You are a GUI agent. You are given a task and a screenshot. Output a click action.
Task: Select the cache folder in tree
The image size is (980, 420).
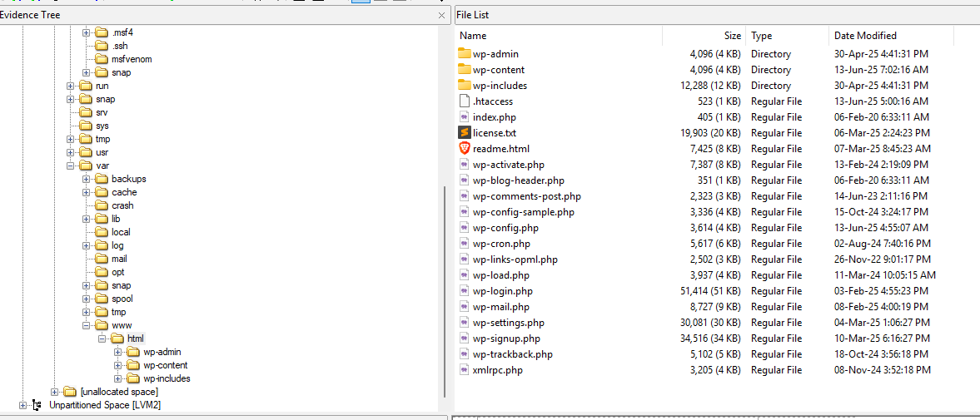pyautogui.click(x=124, y=192)
